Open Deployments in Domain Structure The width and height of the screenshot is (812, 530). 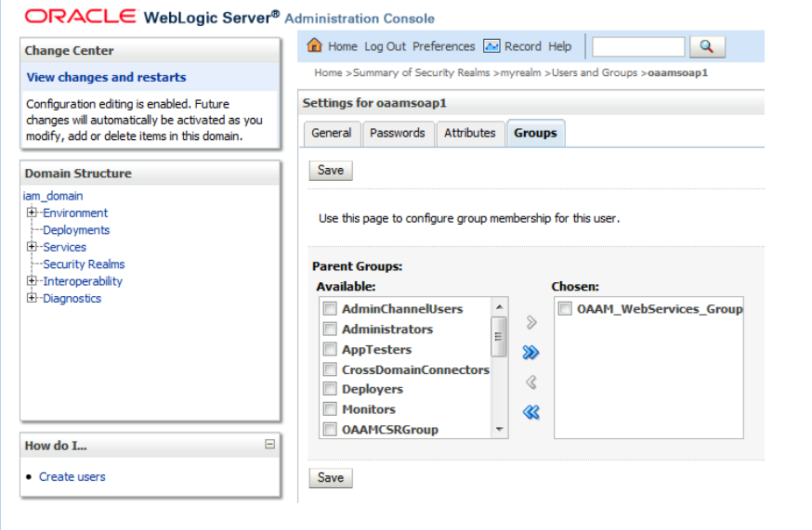tap(76, 230)
